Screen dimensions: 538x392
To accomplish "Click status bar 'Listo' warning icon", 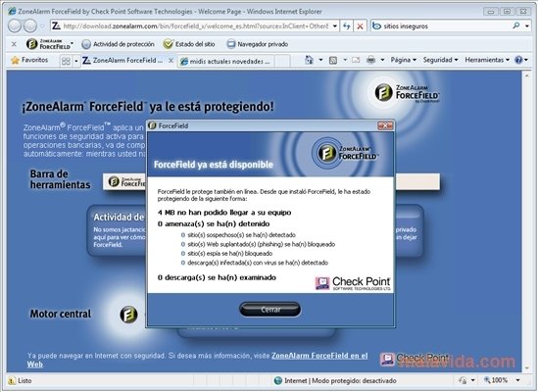I will click(12, 380).
